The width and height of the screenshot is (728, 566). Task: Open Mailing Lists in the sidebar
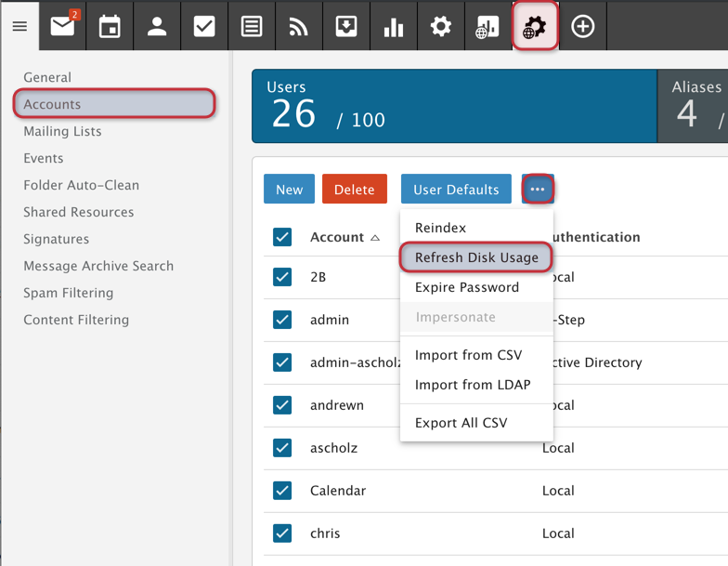(x=62, y=131)
